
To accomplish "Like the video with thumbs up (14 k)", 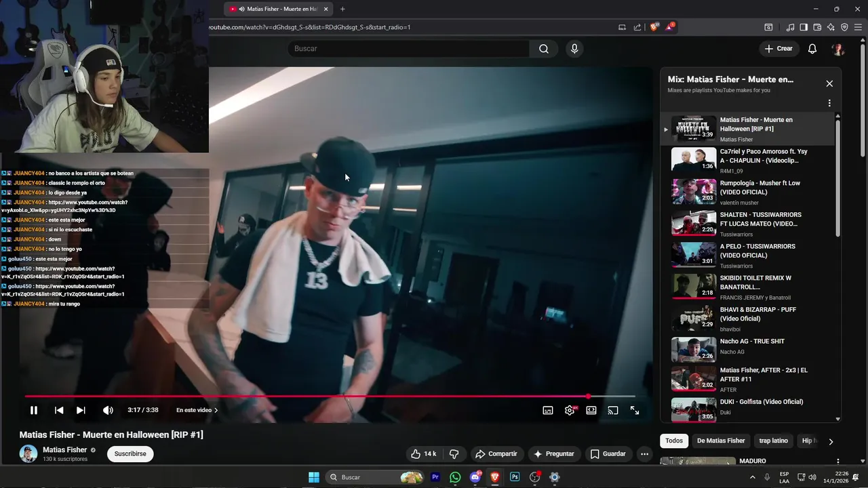I will point(423,453).
